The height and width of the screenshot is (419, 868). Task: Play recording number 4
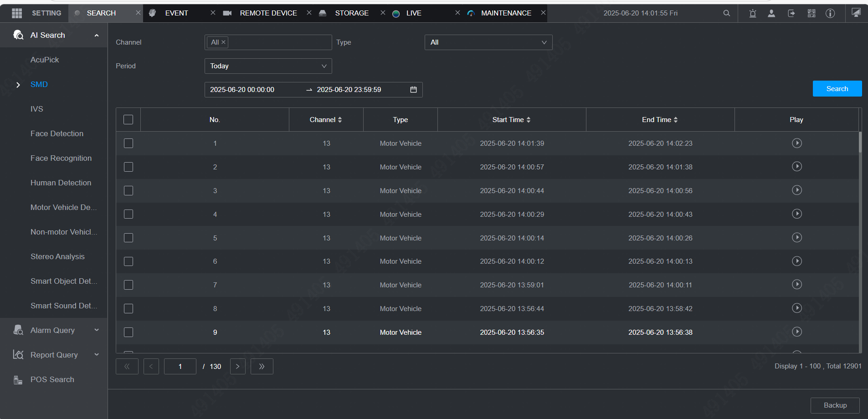(x=796, y=214)
